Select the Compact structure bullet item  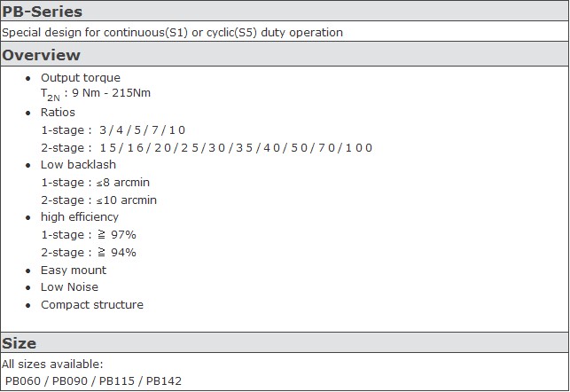[92, 305]
